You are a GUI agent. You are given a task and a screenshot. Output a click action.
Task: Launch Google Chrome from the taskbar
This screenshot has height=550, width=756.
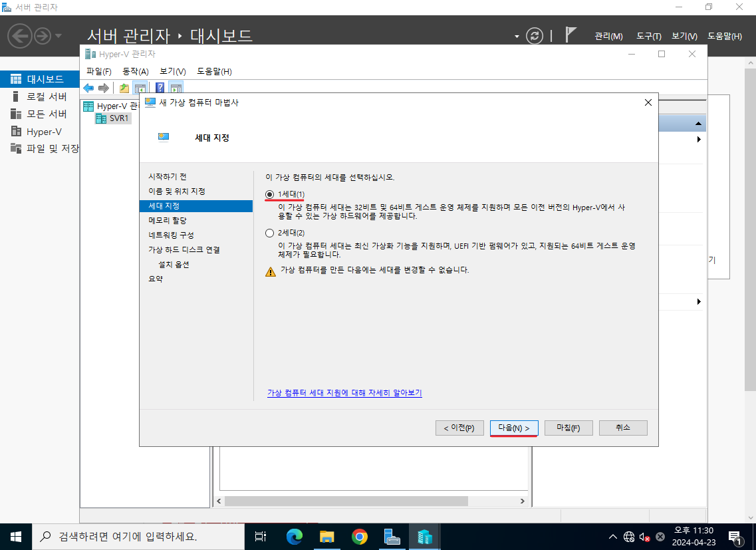[360, 537]
